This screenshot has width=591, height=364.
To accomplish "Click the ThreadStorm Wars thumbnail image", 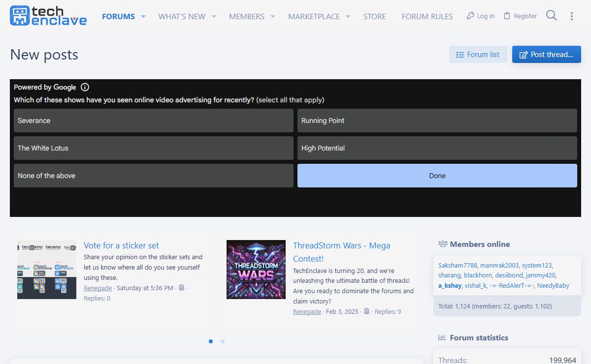I will click(256, 270).
